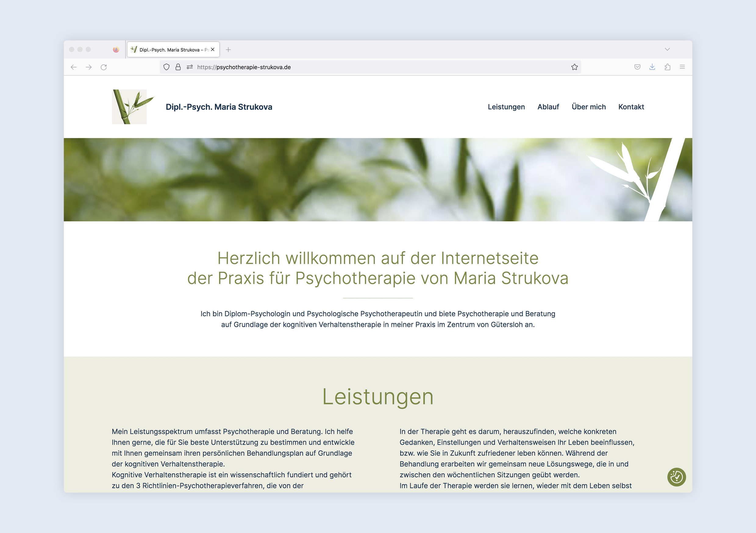Open the Firefox hamburger menu

(682, 67)
